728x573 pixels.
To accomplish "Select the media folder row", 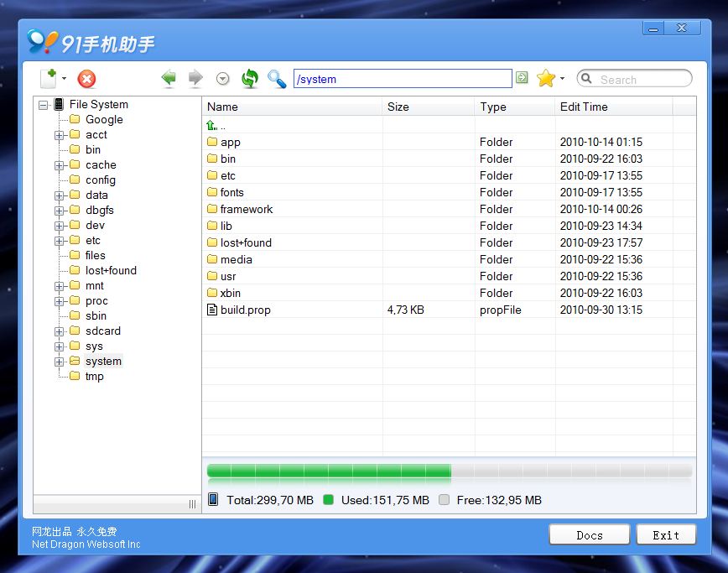I will click(449, 259).
